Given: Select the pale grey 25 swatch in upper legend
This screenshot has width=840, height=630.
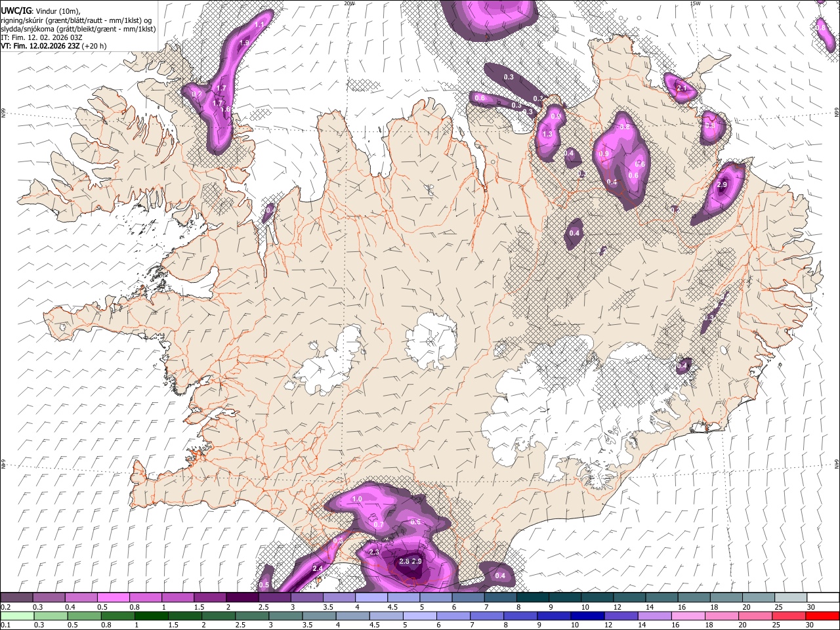Looking at the screenshot, I should pyautogui.click(x=791, y=598).
